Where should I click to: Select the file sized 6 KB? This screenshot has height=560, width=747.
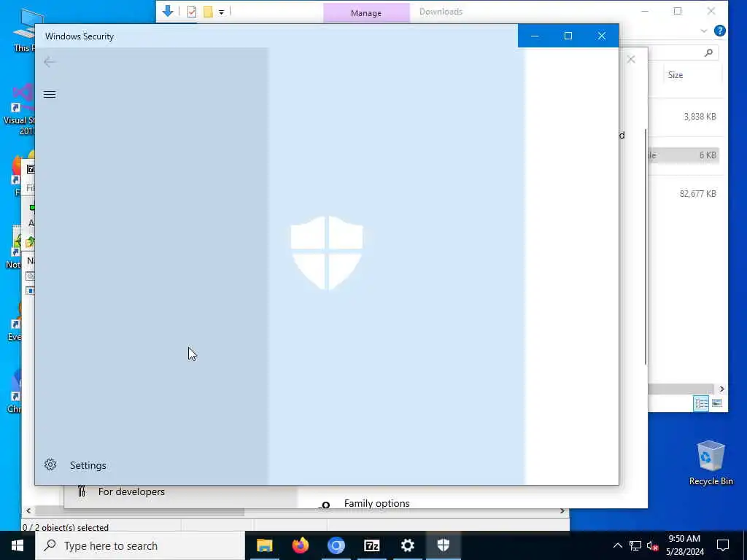pyautogui.click(x=708, y=155)
